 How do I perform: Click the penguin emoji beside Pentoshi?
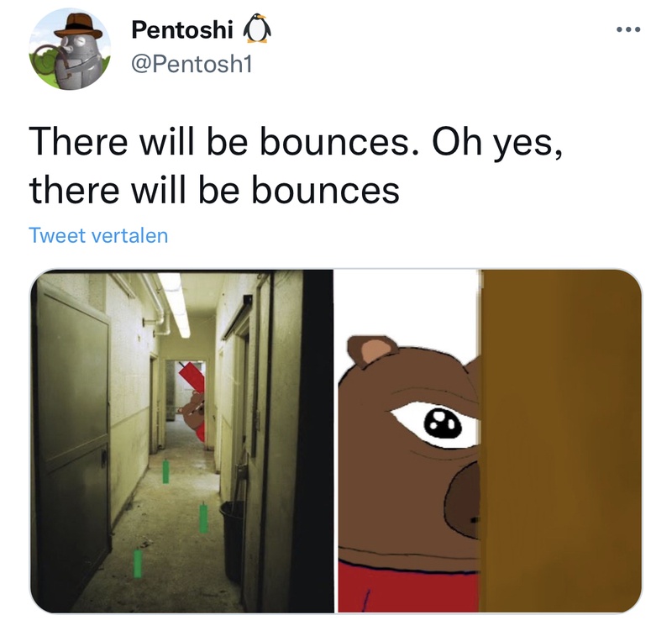[257, 29]
